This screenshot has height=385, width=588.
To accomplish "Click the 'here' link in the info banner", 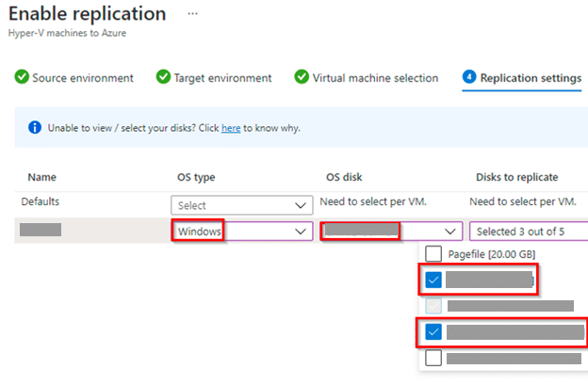I will point(231,128).
